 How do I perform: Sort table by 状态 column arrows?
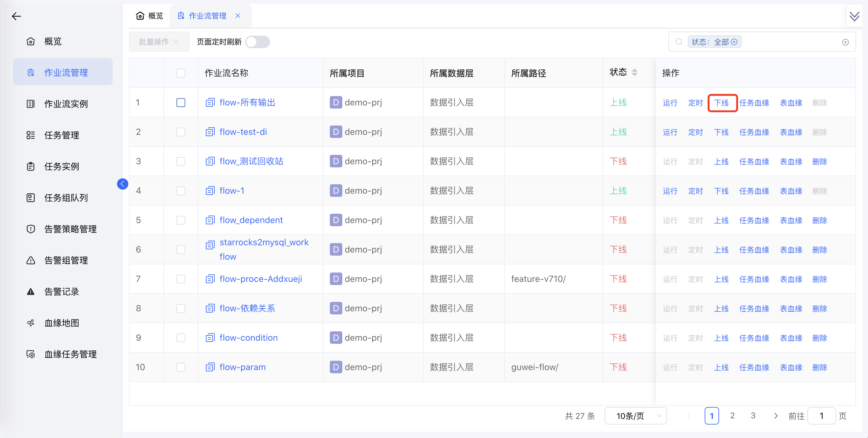click(x=635, y=72)
